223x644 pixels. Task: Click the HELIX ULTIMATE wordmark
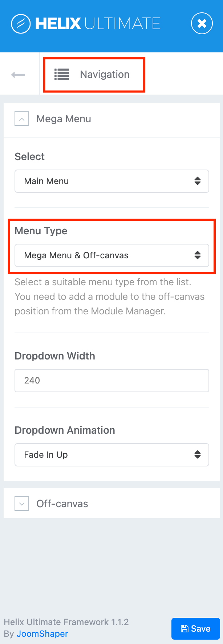coord(98,24)
